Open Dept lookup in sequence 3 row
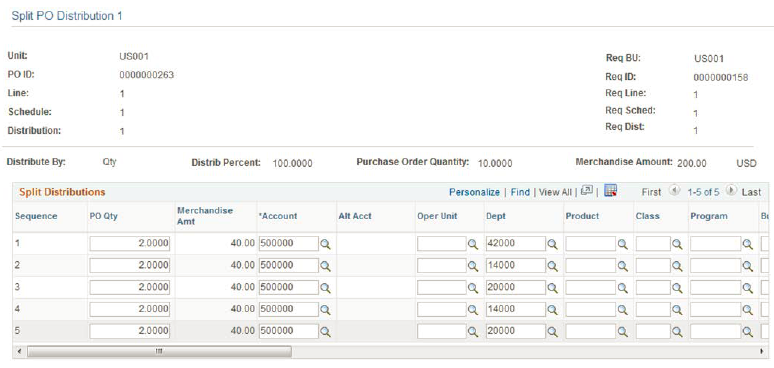The height and width of the screenshot is (368, 774). (552, 288)
